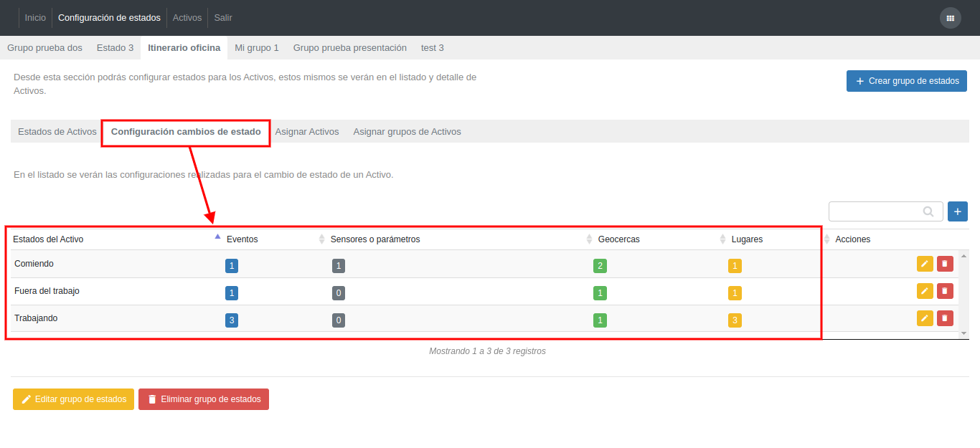Delete the Trabajando row using trash icon
Viewport: 980px width, 448px height.
(x=945, y=318)
